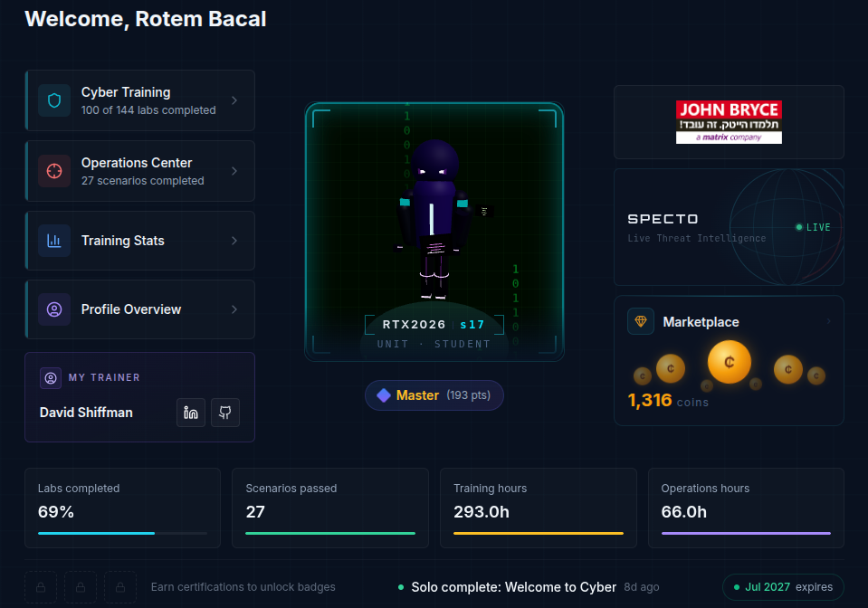Open David Shiffman's LinkedIn profile

(x=191, y=413)
